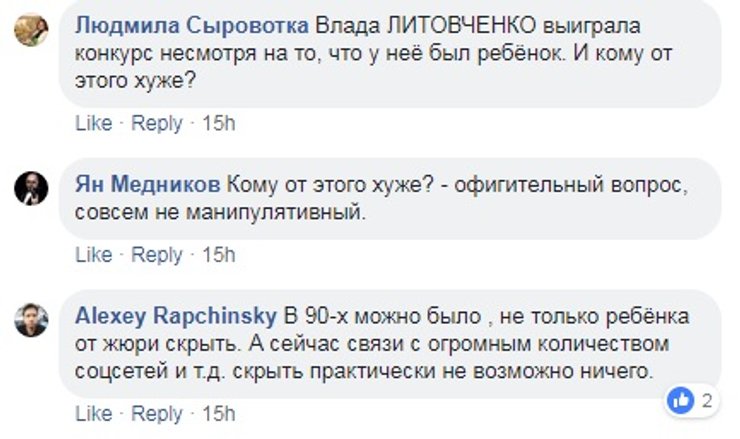The height and width of the screenshot is (439, 740).
Task: Click Ян Медников's profile avatar
Action: tap(31, 188)
